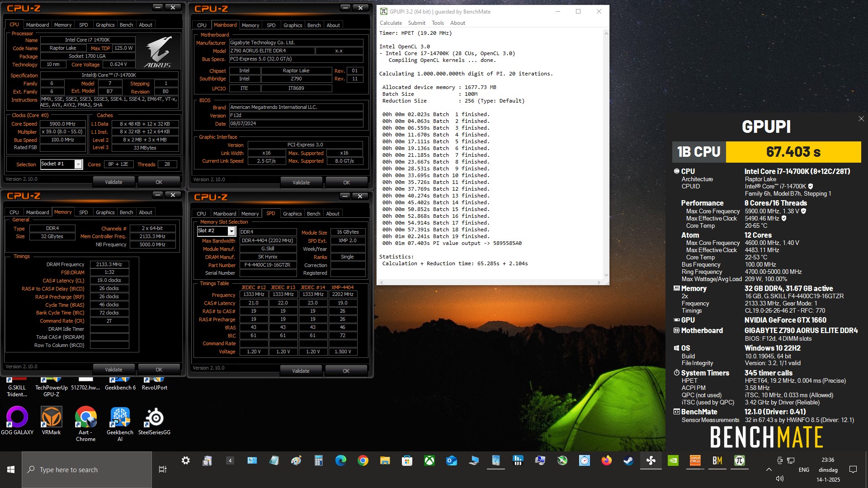The width and height of the screenshot is (868, 488).
Task: Click Validate in CPU-Z SPD window
Action: (301, 371)
